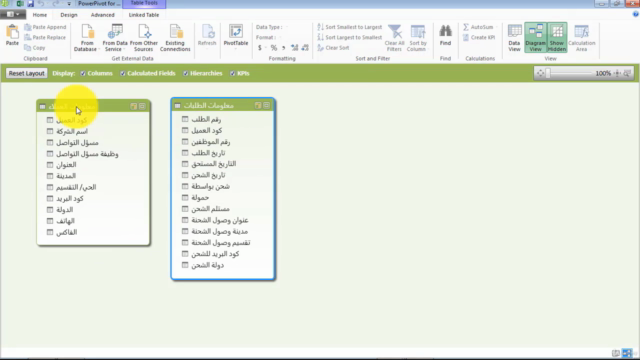Open Sort by Column
640x360 pixels.
click(418, 38)
